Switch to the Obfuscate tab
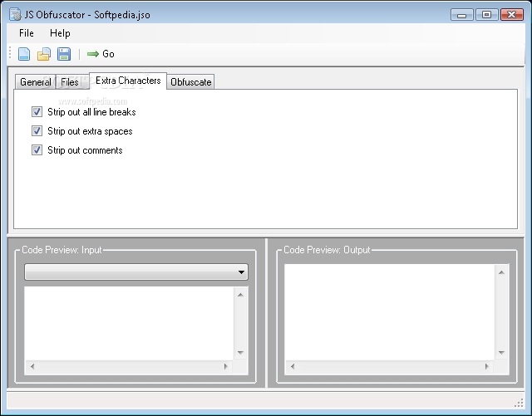 [x=190, y=81]
